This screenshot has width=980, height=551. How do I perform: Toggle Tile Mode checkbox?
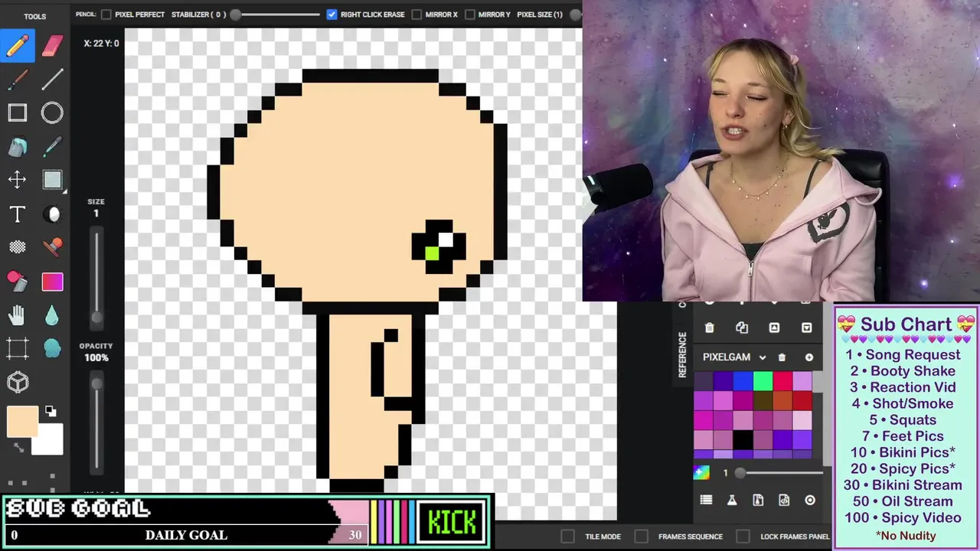(x=567, y=536)
